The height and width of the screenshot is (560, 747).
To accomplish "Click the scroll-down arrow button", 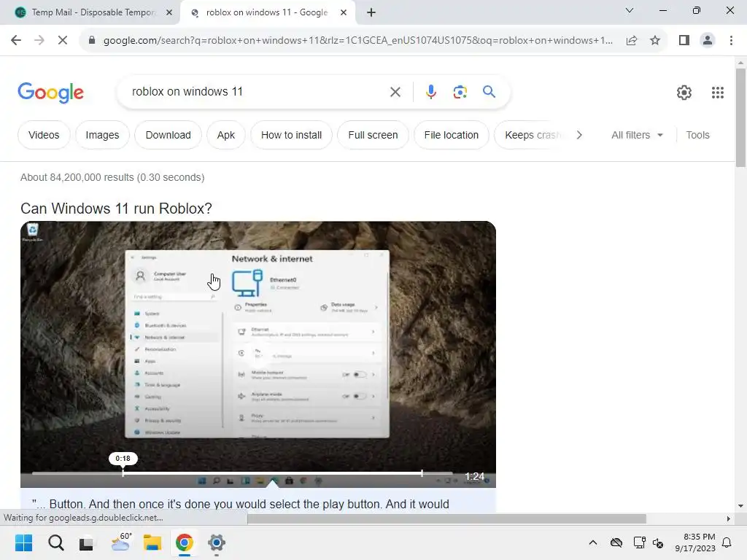I will pyautogui.click(x=740, y=506).
